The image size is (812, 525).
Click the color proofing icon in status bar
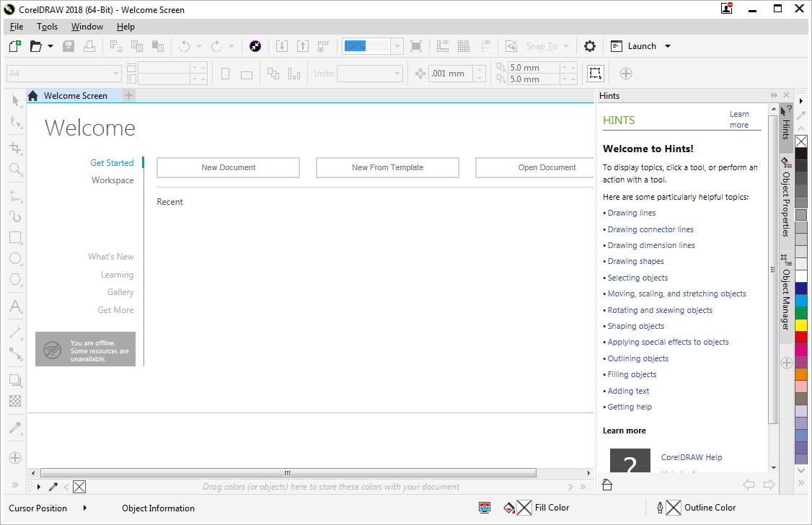click(484, 508)
